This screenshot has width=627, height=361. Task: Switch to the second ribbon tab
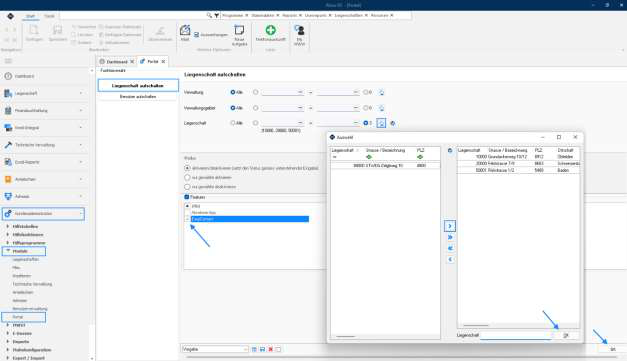coord(49,16)
